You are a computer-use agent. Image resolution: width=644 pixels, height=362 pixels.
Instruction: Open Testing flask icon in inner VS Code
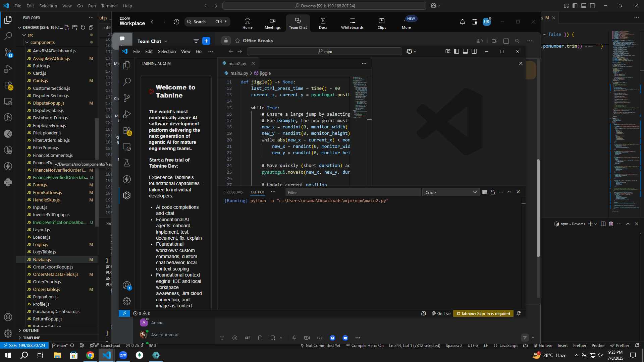coord(127,163)
